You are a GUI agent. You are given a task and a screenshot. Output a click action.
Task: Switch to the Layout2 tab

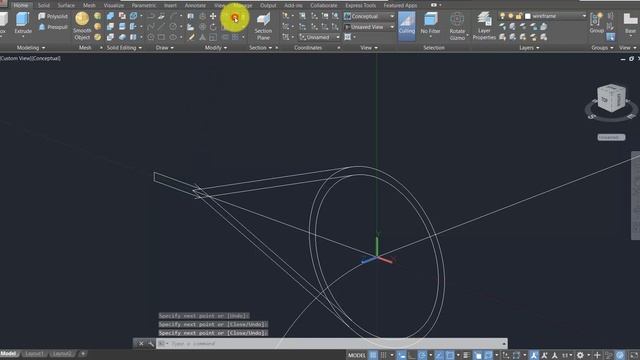pyautogui.click(x=62, y=354)
